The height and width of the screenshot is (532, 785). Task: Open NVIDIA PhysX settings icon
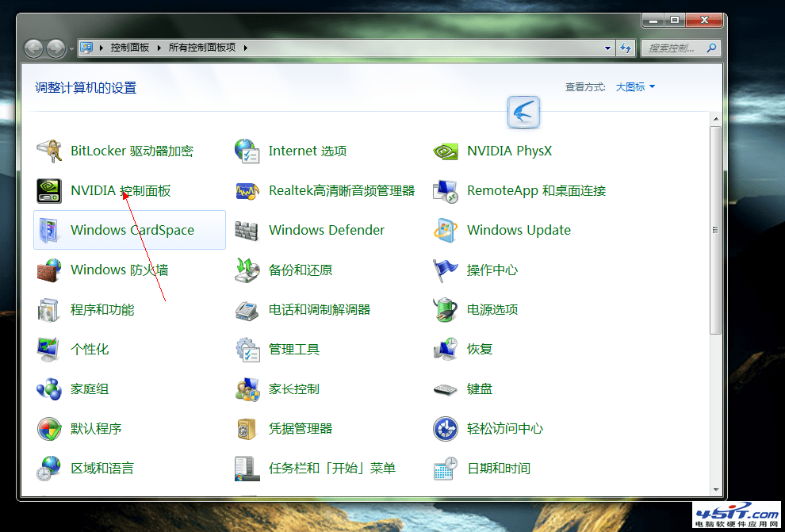tap(446, 151)
